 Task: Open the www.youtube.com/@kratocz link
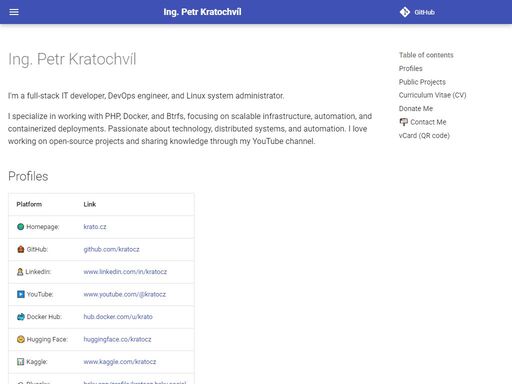click(125, 294)
